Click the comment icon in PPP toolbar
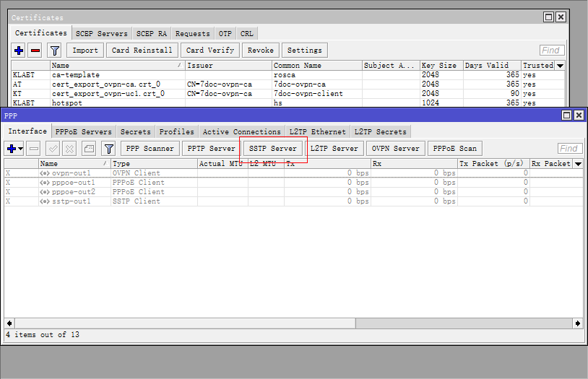 89,149
